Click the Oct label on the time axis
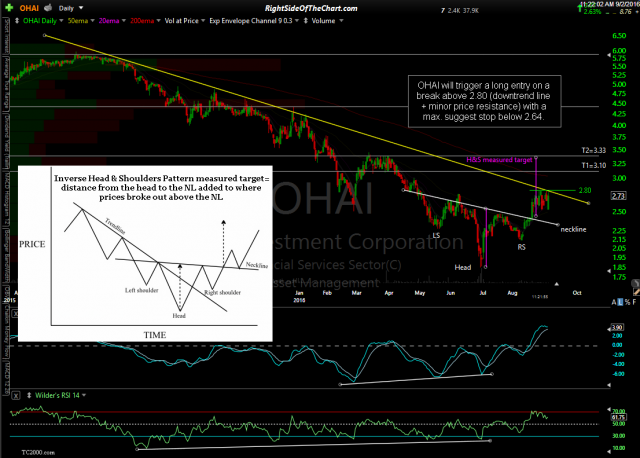This screenshot has width=640, height=458. point(577,293)
